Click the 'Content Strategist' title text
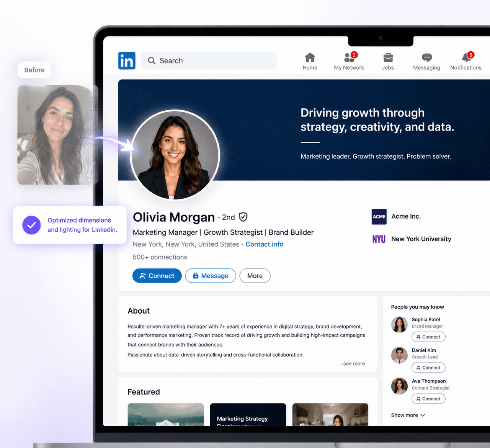The image size is (490, 448). [431, 388]
